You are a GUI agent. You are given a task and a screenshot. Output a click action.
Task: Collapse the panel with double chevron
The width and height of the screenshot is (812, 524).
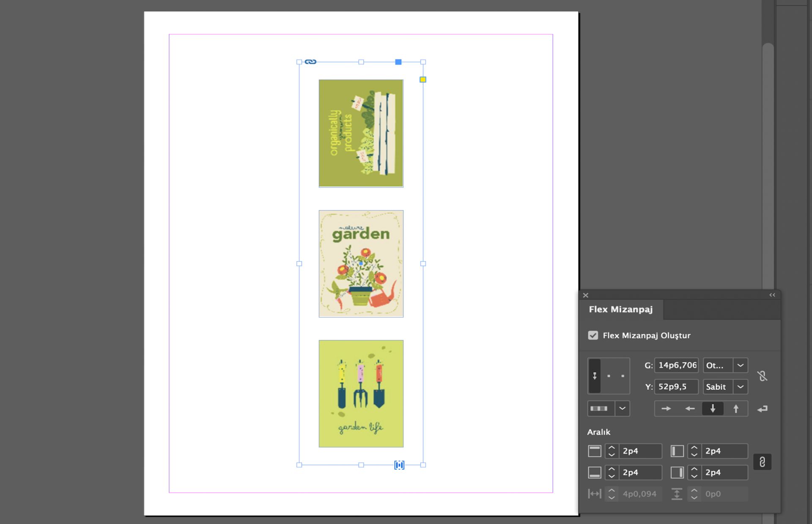pyautogui.click(x=772, y=295)
